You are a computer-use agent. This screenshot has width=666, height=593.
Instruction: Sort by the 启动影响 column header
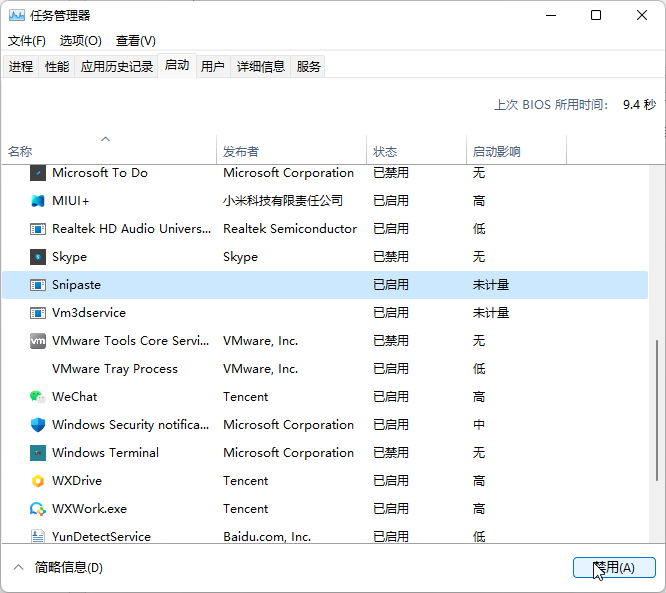coord(496,152)
